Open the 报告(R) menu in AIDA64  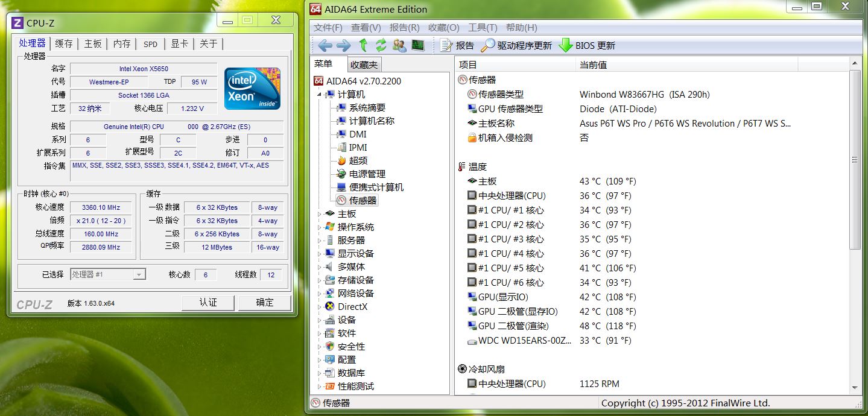tap(405, 28)
